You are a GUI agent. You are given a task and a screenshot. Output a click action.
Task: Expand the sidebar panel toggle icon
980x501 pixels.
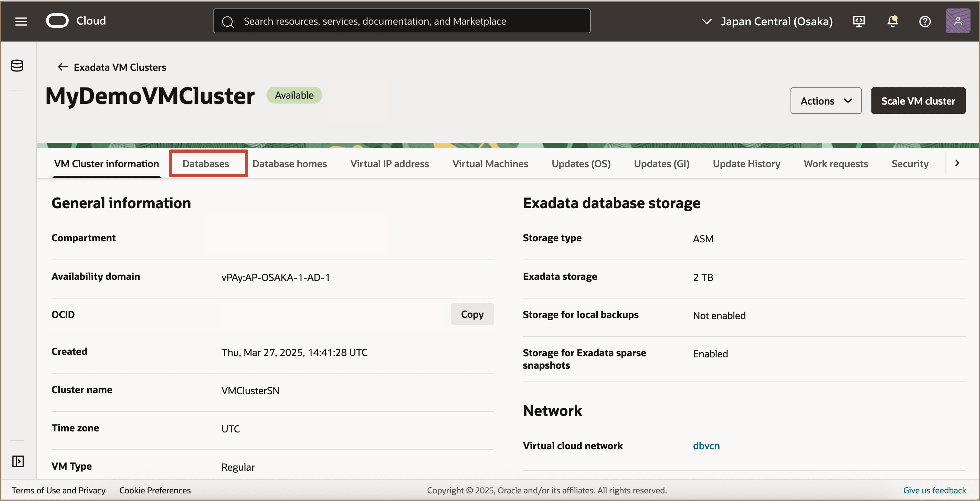[18, 461]
